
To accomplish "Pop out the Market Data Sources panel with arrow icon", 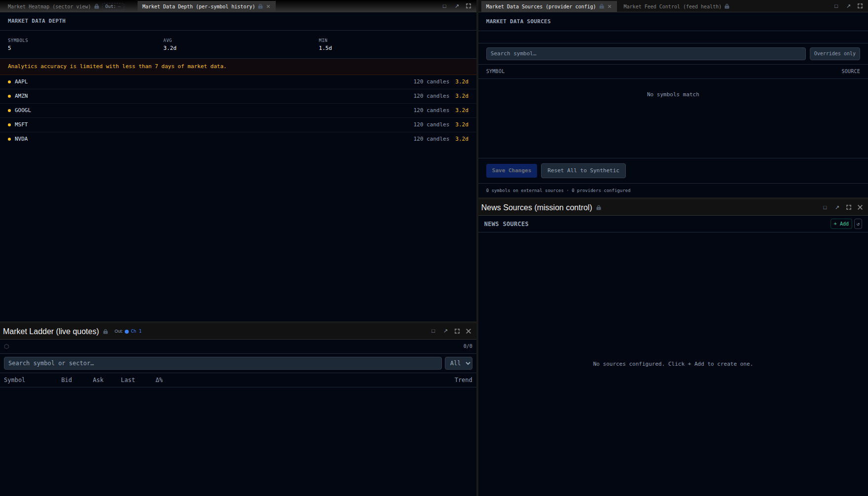I will 848,6.
